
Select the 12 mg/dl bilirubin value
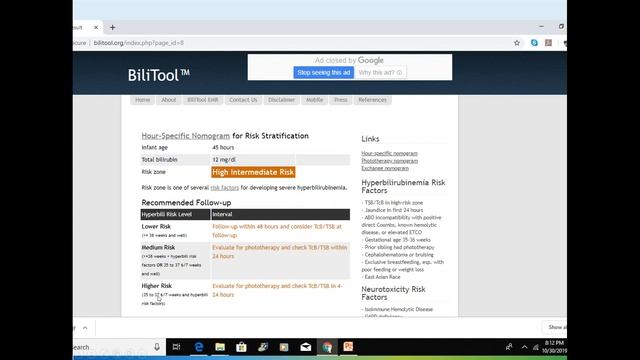[224, 160]
